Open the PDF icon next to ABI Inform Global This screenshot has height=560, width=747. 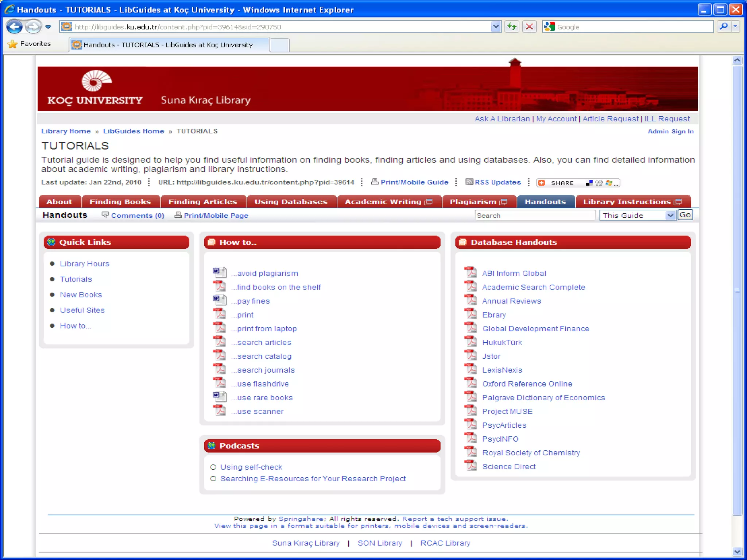click(x=471, y=273)
